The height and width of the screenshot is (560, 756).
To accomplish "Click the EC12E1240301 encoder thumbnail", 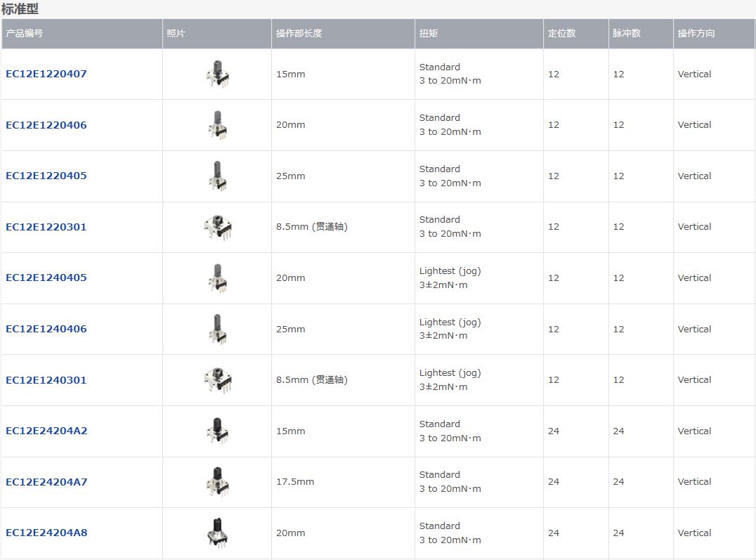I will 218,380.
